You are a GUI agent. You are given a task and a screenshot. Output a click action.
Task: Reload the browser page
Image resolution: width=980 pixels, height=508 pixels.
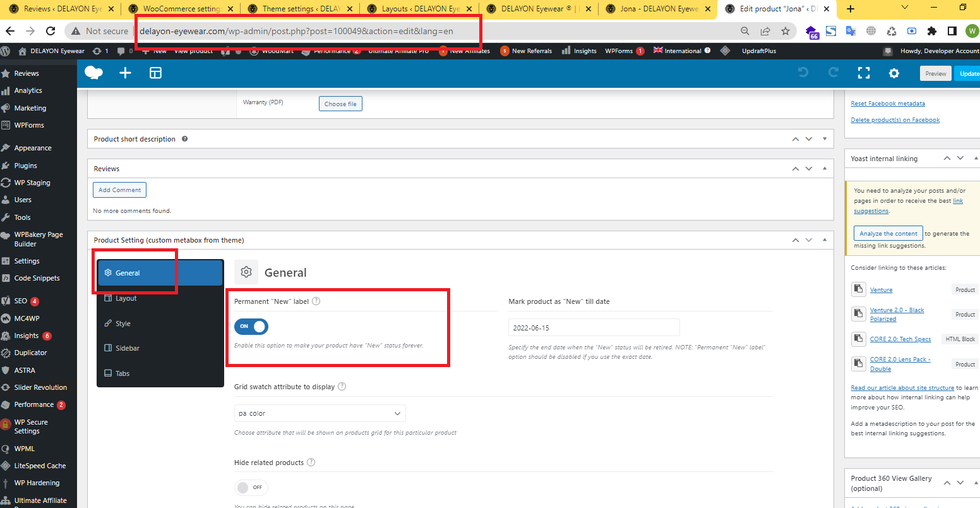tap(50, 31)
